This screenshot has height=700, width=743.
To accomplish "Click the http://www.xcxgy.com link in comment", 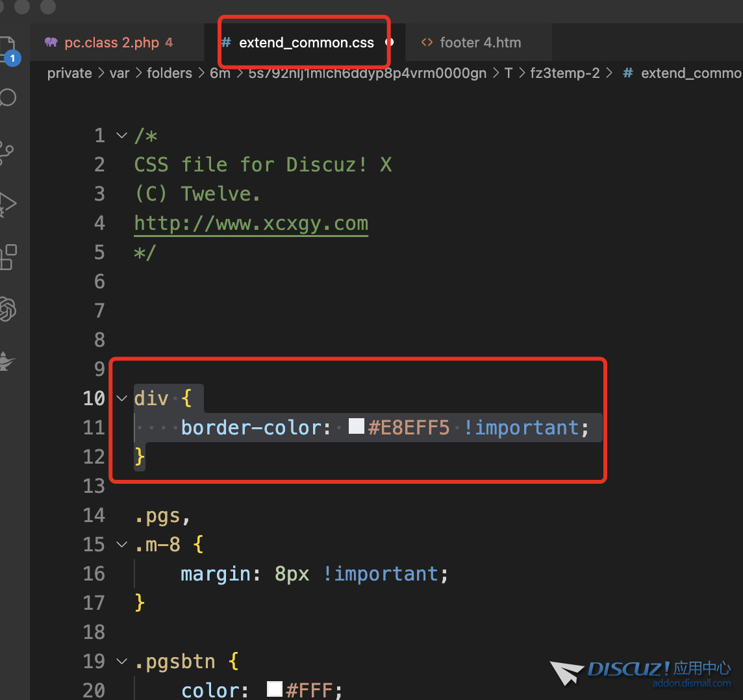I will point(251,223).
